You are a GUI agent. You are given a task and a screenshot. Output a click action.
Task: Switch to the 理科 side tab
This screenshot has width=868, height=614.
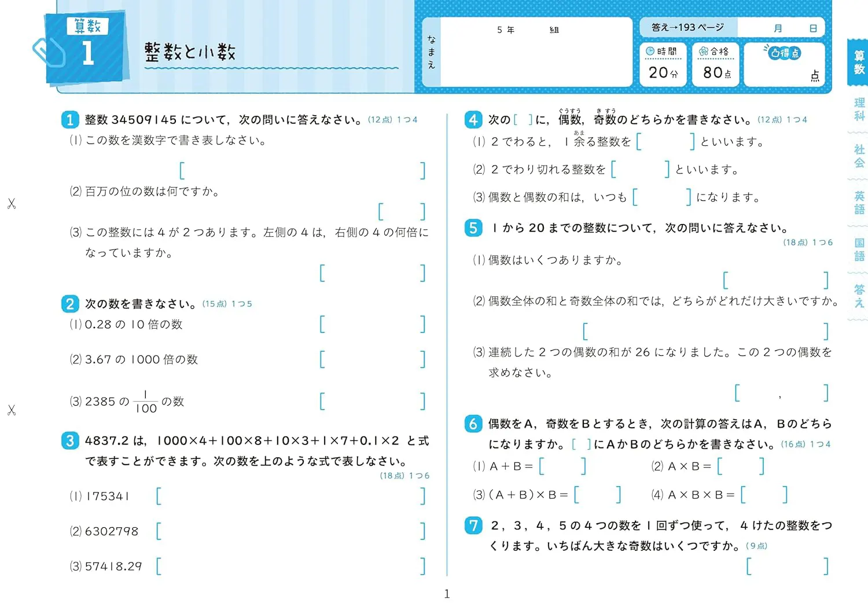click(859, 109)
